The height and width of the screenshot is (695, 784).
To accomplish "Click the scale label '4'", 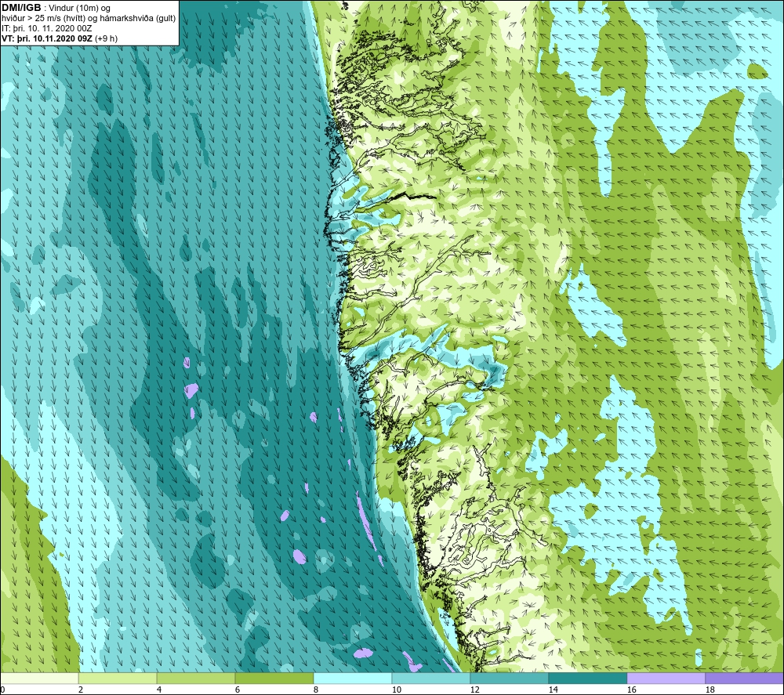I will 159,690.
